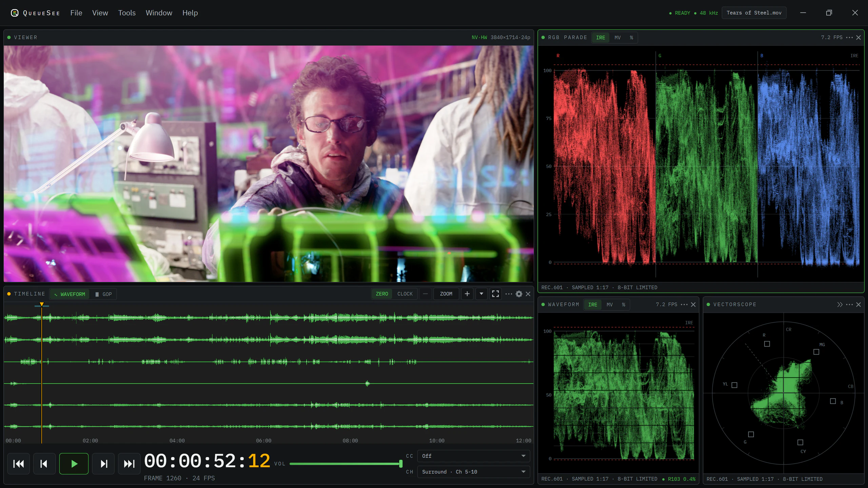Open Waveform panel more-options menu
Viewport: 868px width, 488px height.
[x=684, y=304]
